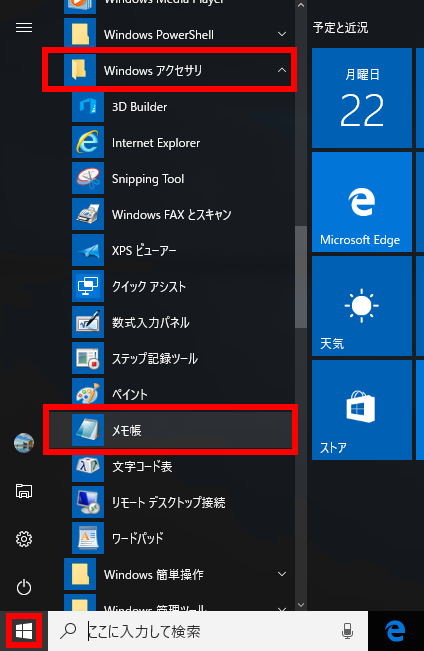424x651 pixels.
Task: Open 数式入力パネル icon
Action: pyautogui.click(x=88, y=323)
